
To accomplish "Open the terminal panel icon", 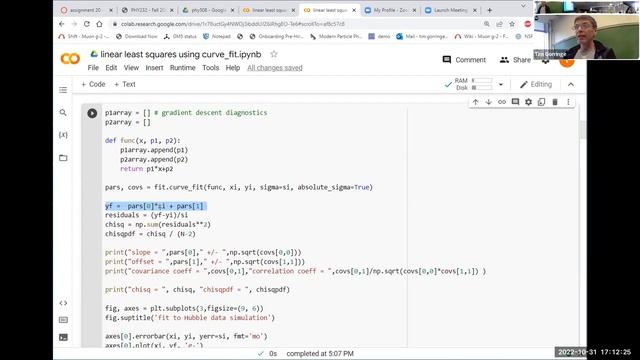I will pyautogui.click(x=63, y=337).
